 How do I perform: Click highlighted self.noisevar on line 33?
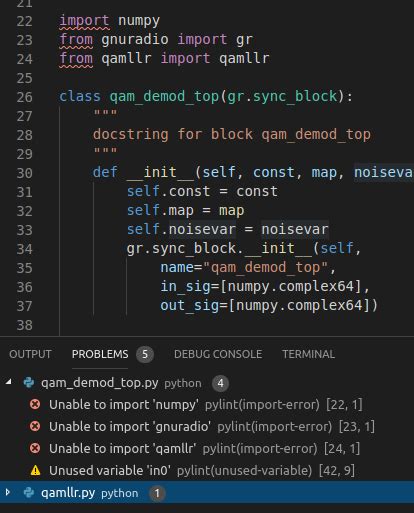pos(181,230)
